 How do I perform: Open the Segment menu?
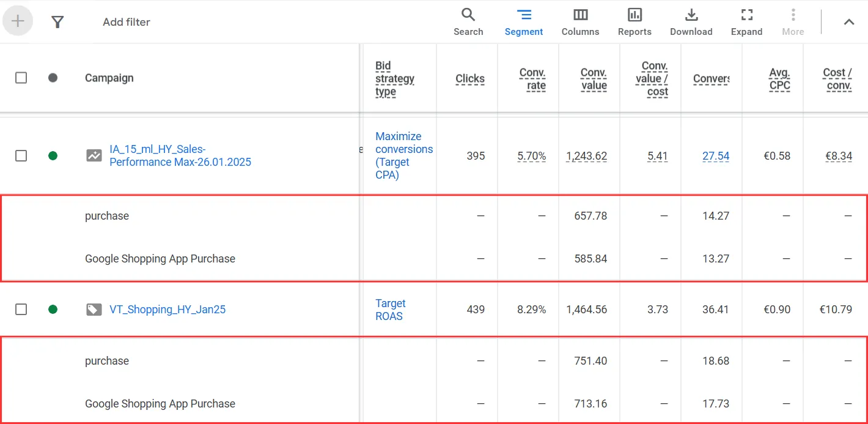pyautogui.click(x=524, y=22)
